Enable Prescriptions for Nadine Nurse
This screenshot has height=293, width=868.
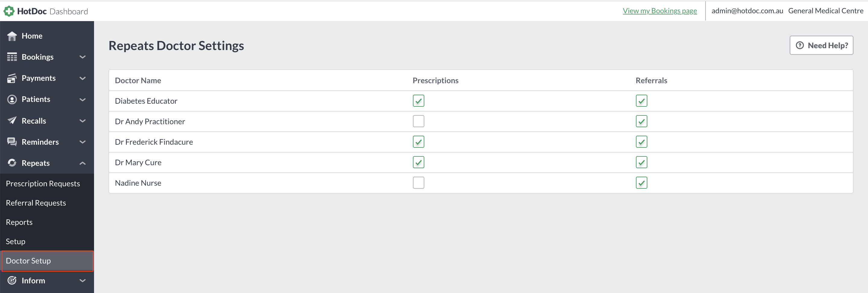coord(419,183)
